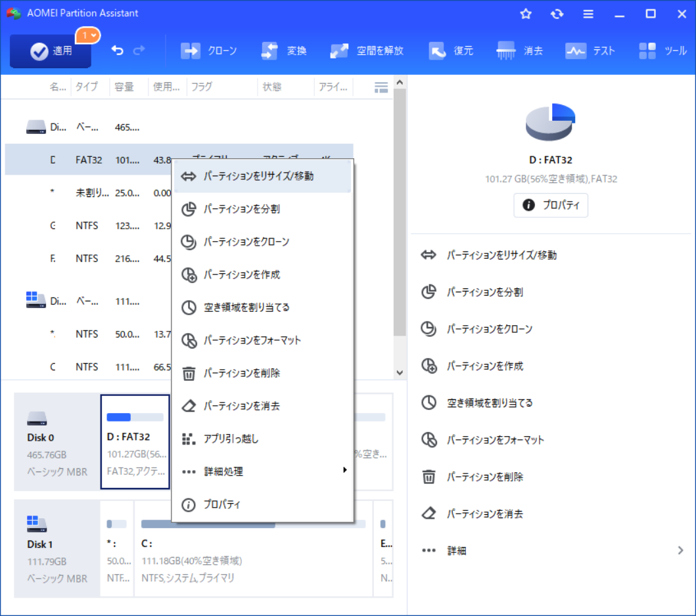Select the C: partition block in Disk 1

253,548
